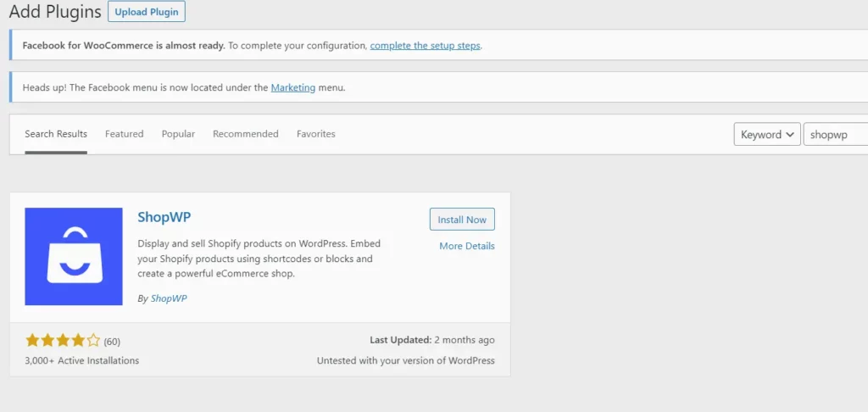Click Untested with your version of WordPress text
Screen dimensions: 868x412
pos(406,360)
